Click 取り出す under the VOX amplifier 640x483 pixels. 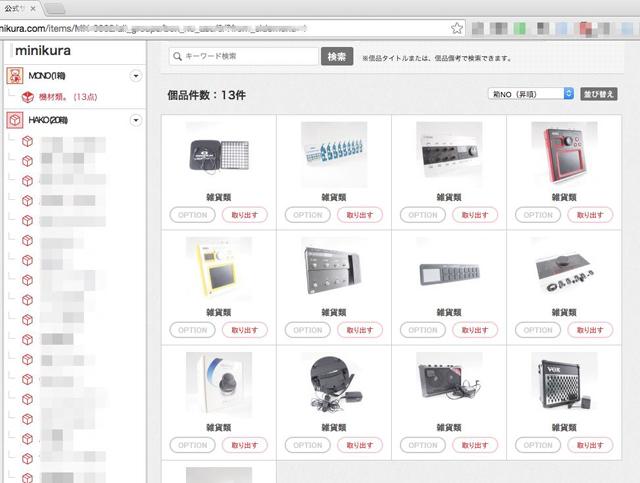[590, 445]
